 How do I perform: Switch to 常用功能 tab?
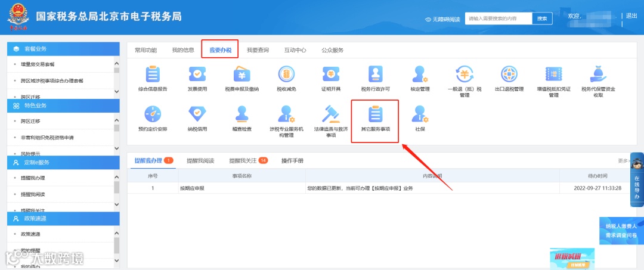146,51
